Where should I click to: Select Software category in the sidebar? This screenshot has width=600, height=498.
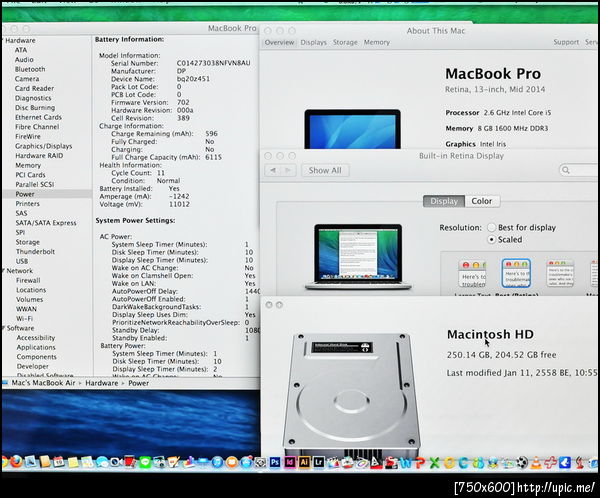point(20,328)
